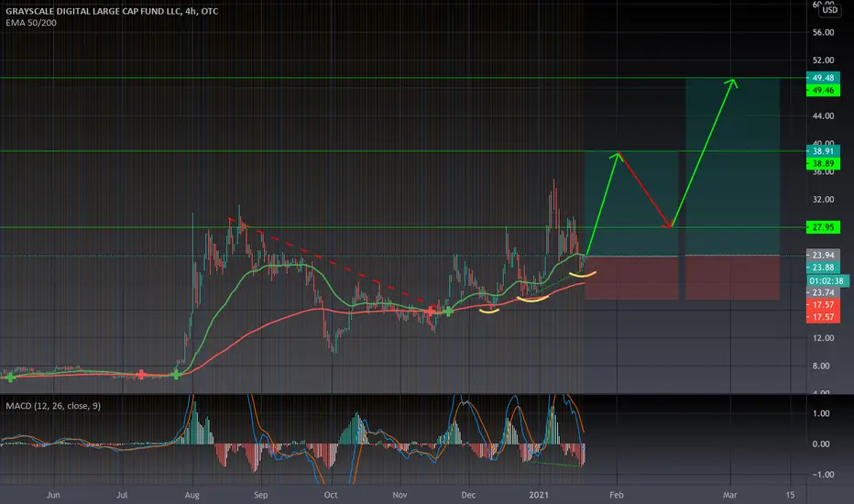Click the Dec label on time axis
Image resolution: width=854 pixels, height=504 pixels.
click(x=468, y=495)
